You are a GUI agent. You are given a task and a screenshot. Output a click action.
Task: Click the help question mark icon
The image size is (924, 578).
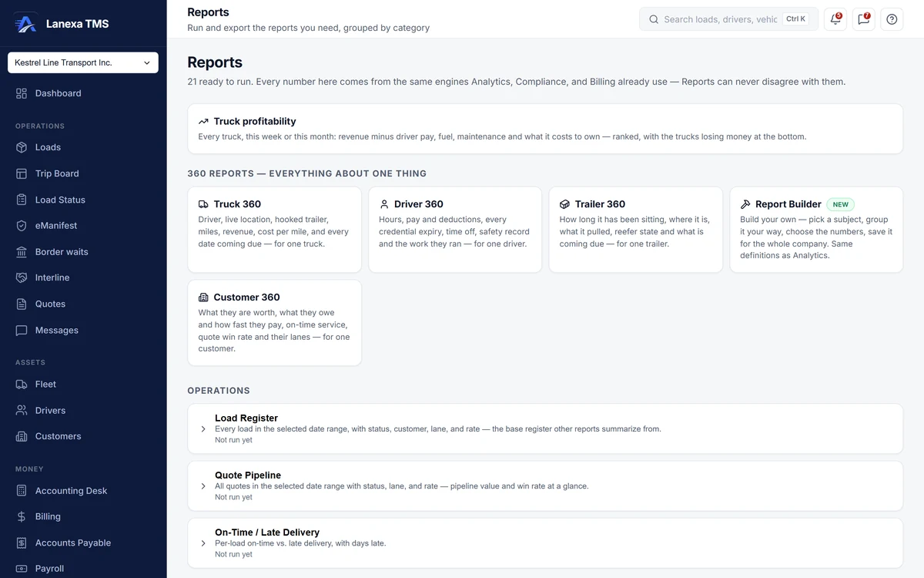[892, 19]
